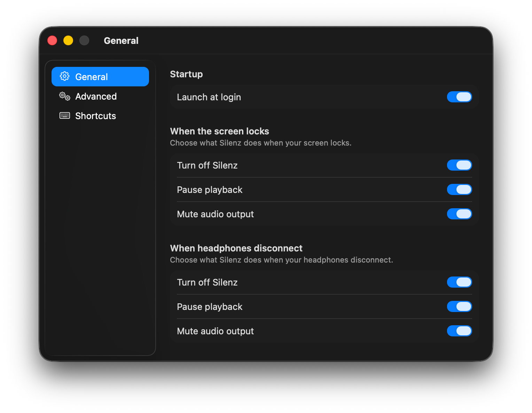Turn off Silenz toggle under headphones disconnect
Image resolution: width=532 pixels, height=413 pixels.
pos(460,282)
